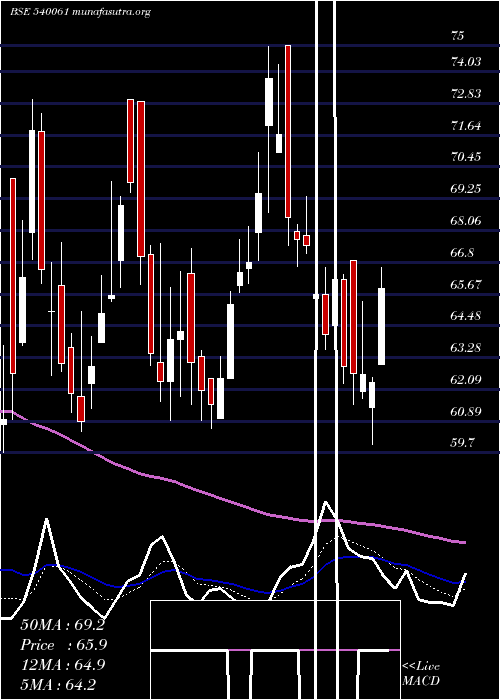
Task: Click the '<<Live MACD' label
Action: click(421, 673)
